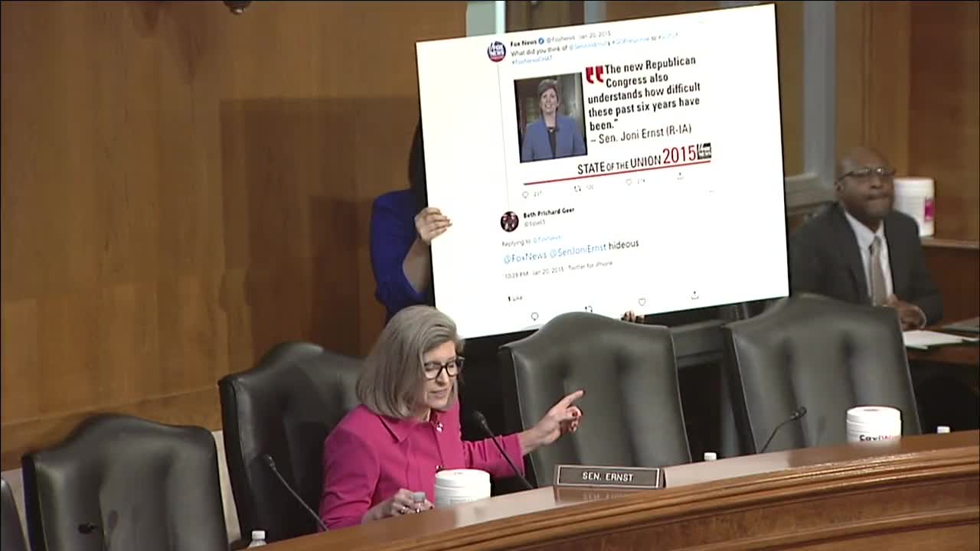Click the retweet icon under the Fox News tweet

[578, 187]
